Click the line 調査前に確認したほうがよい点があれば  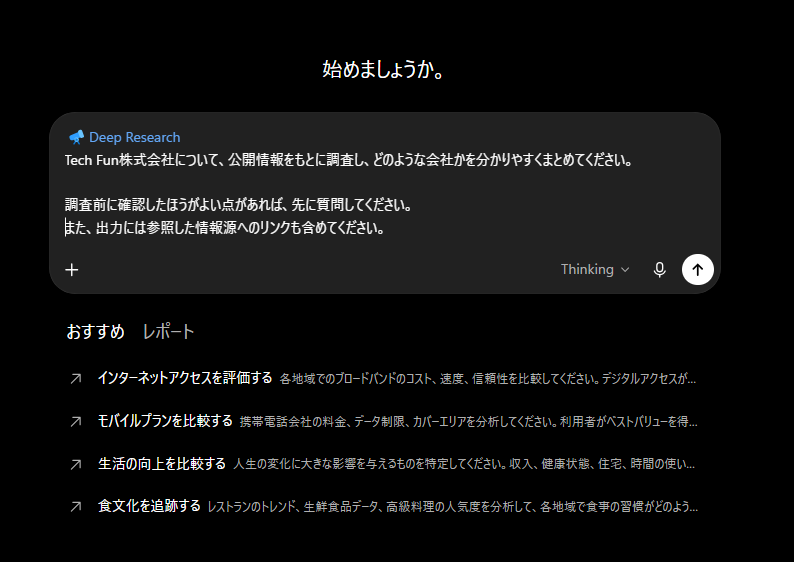(239, 205)
